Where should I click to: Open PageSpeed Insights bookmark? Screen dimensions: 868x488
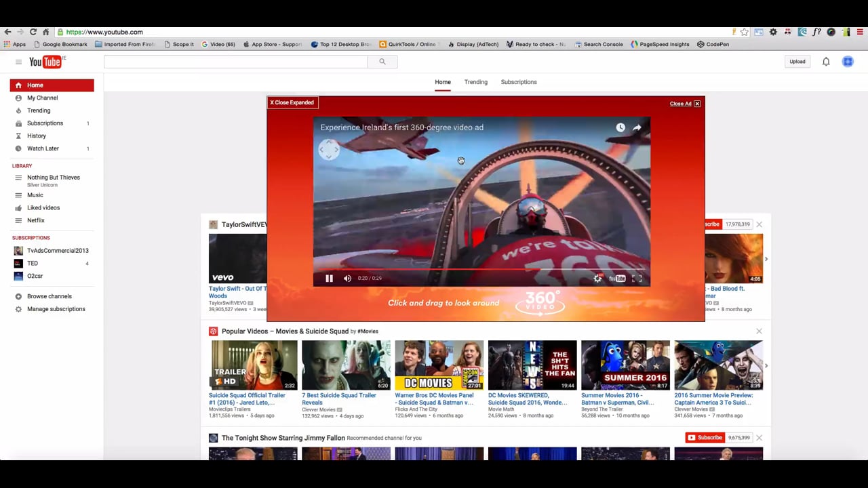660,45
